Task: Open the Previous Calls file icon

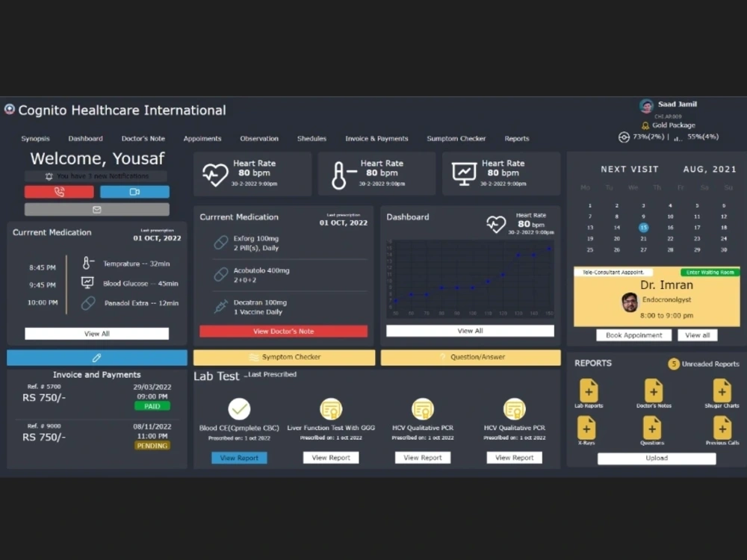Action: [722, 428]
